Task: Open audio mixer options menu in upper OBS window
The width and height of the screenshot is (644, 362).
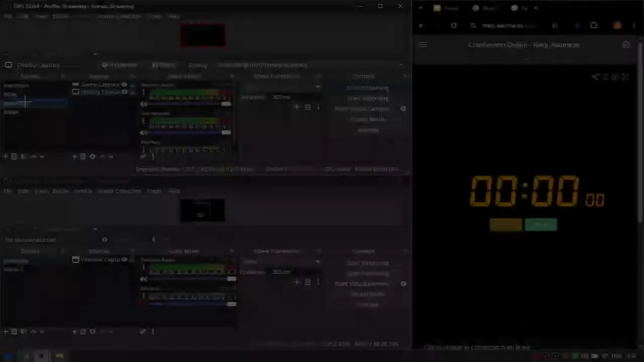Action: [x=152, y=156]
